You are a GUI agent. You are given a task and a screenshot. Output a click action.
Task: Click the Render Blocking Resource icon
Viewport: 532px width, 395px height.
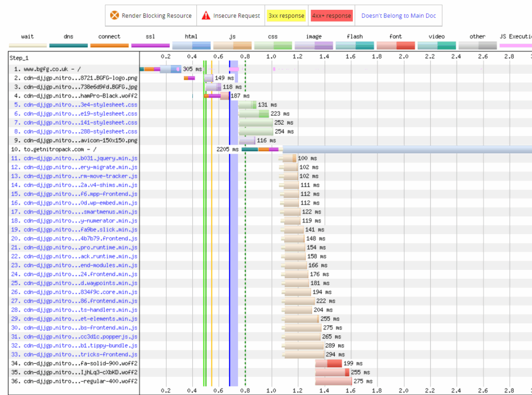coord(115,16)
